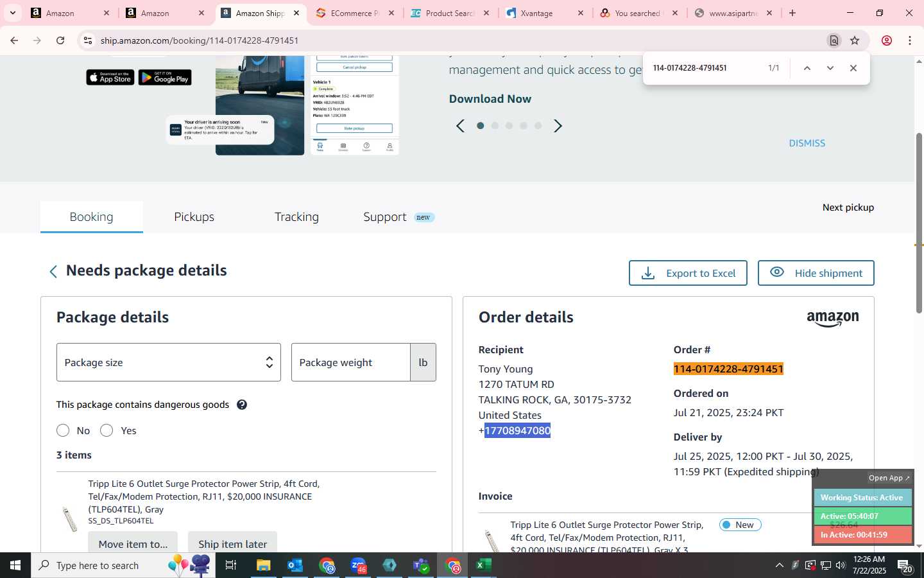Viewport: 924px width, 578px height.
Task: Open the notification center icon
Action: click(905, 566)
